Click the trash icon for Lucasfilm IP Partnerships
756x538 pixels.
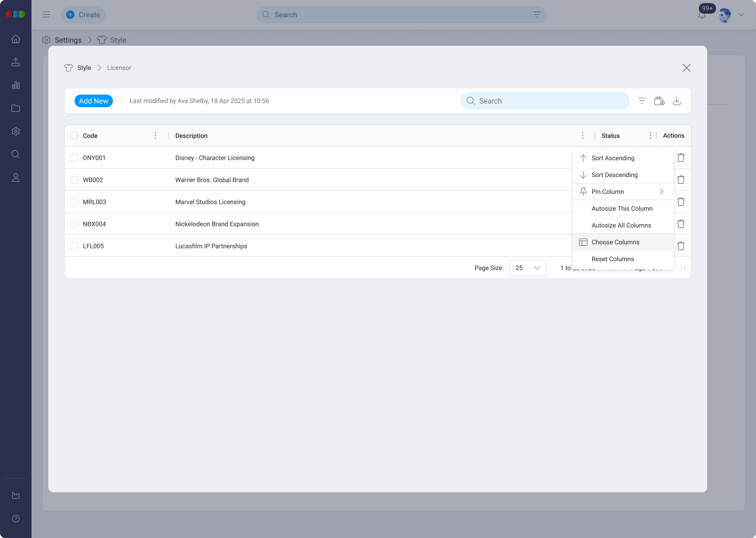click(681, 246)
